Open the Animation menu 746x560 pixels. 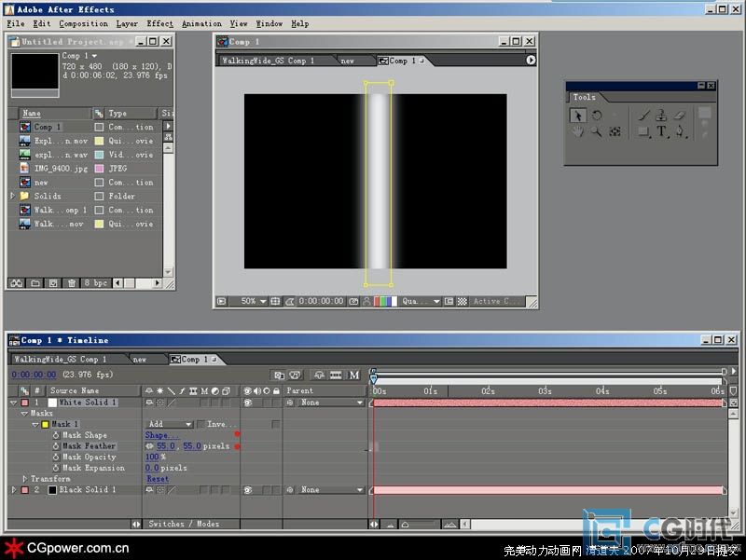[201, 24]
